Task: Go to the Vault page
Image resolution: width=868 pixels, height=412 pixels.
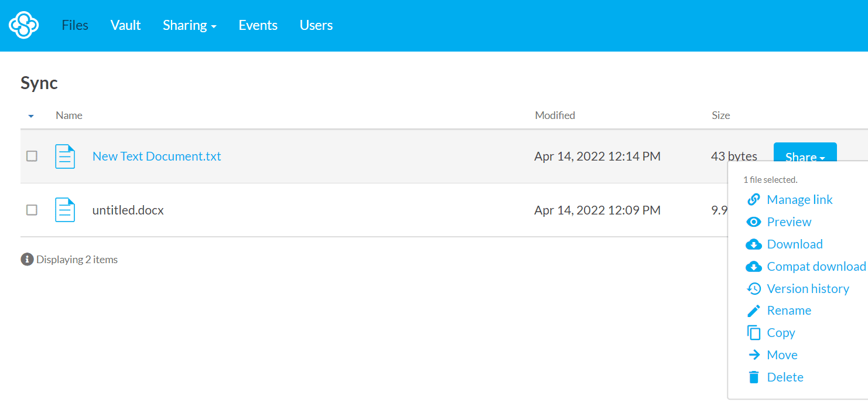Action: (125, 25)
